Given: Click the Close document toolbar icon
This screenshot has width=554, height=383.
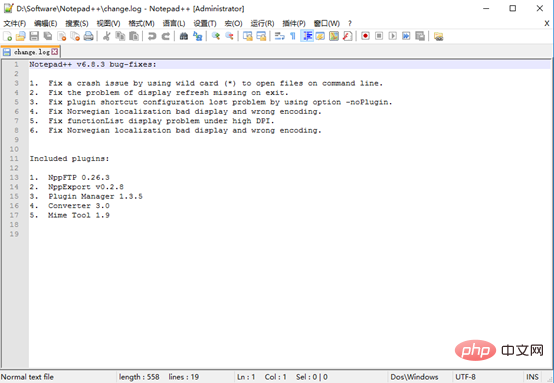Looking at the screenshot, I should 61,36.
